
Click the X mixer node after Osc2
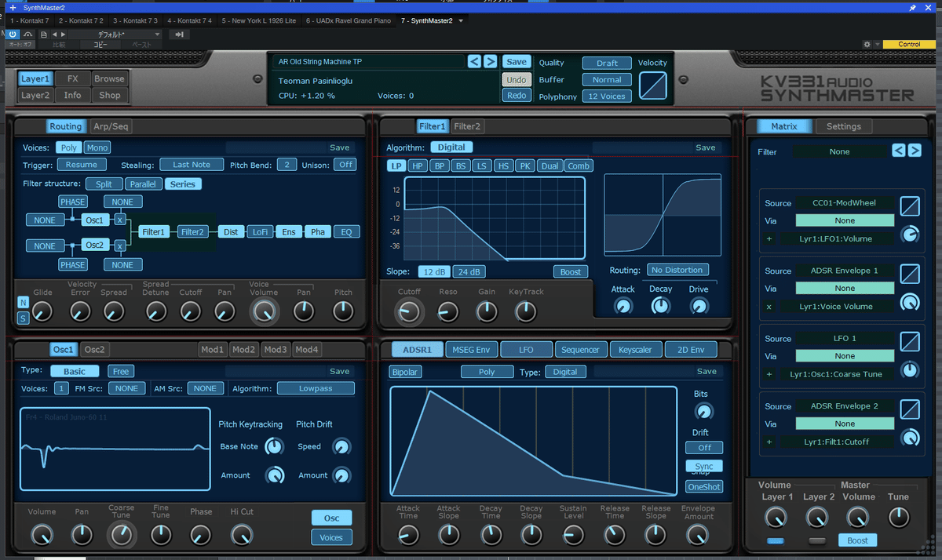click(120, 245)
